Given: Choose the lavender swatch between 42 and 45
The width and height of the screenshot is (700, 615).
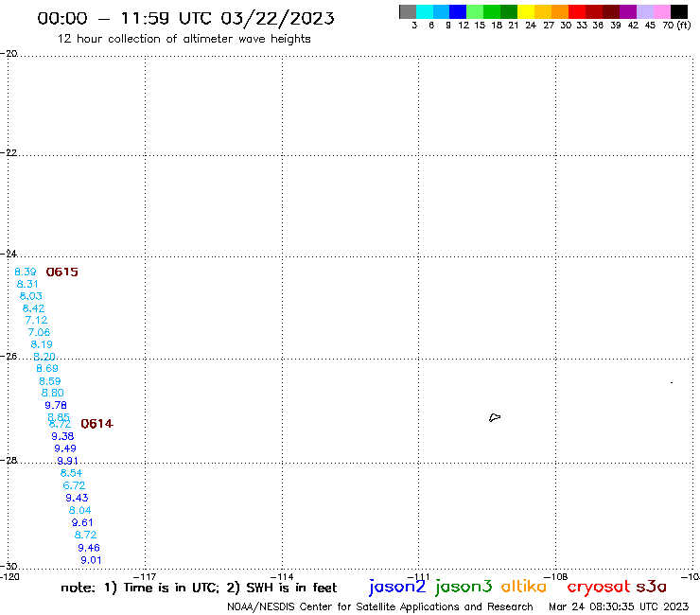Looking at the screenshot, I should coord(645,11).
